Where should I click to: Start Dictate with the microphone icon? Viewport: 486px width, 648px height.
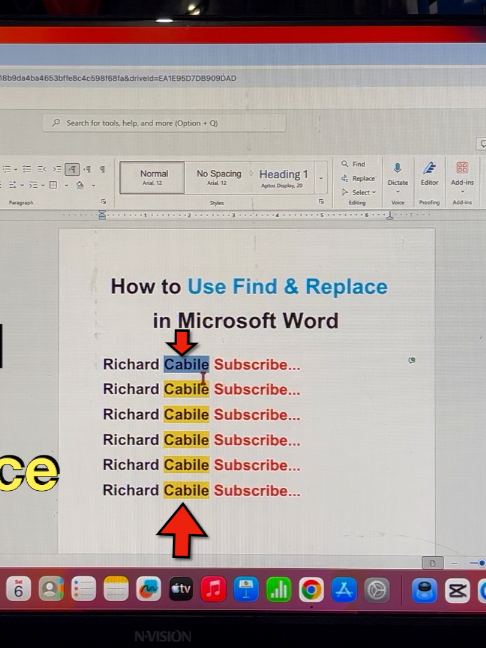(x=398, y=168)
